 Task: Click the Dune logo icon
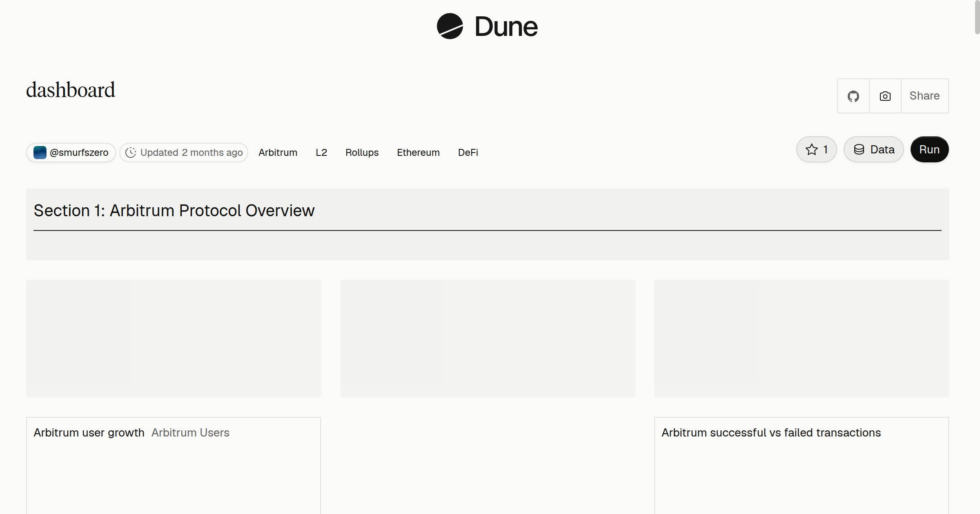[x=450, y=26]
